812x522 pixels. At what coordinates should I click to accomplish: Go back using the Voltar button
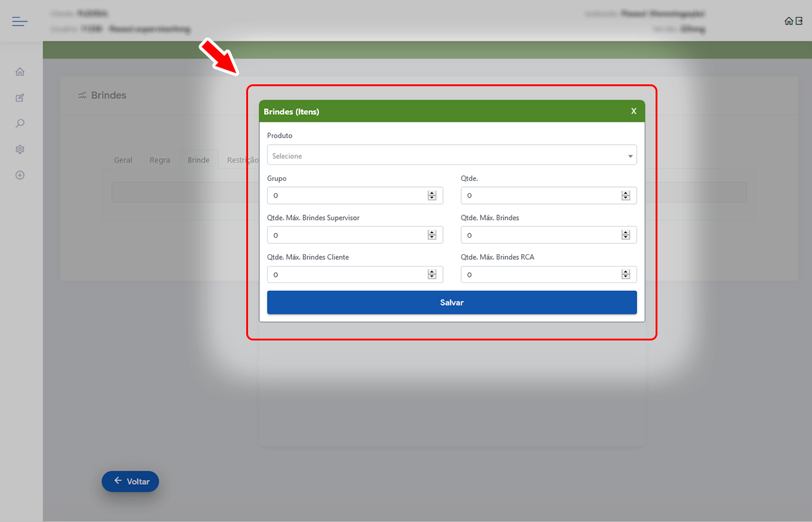[130, 482]
